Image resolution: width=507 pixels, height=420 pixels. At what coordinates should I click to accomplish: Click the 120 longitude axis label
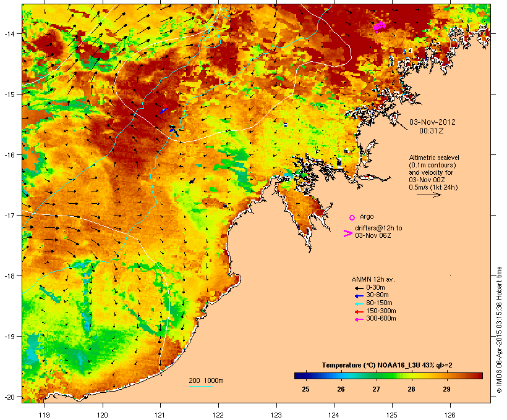103,415
